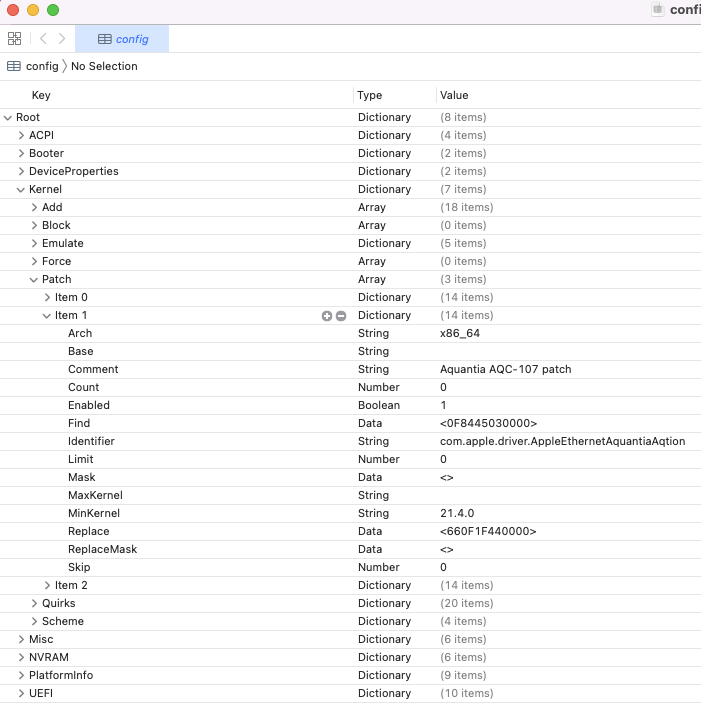This screenshot has height=713, width=701.
Task: Expand the ACPI dictionary
Action: (x=21, y=136)
